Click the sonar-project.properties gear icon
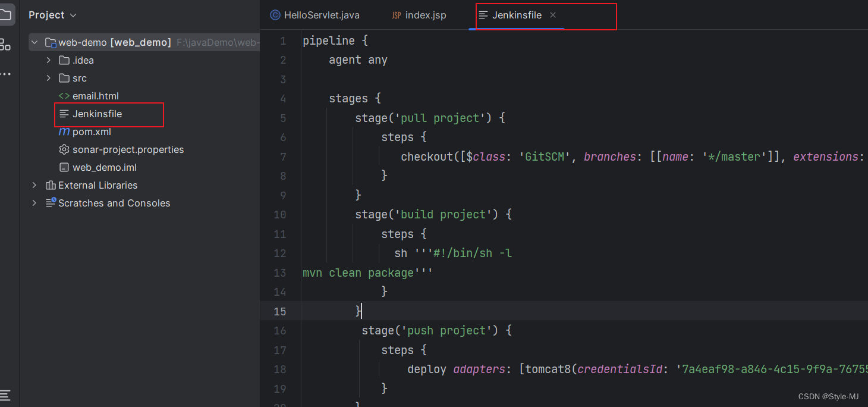 pos(64,149)
